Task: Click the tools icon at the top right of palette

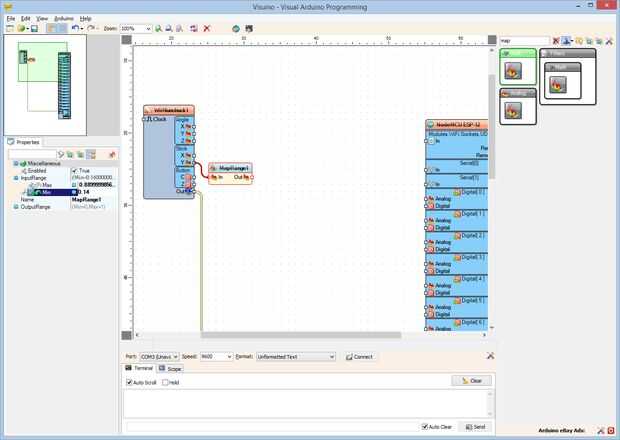Action: (609, 41)
